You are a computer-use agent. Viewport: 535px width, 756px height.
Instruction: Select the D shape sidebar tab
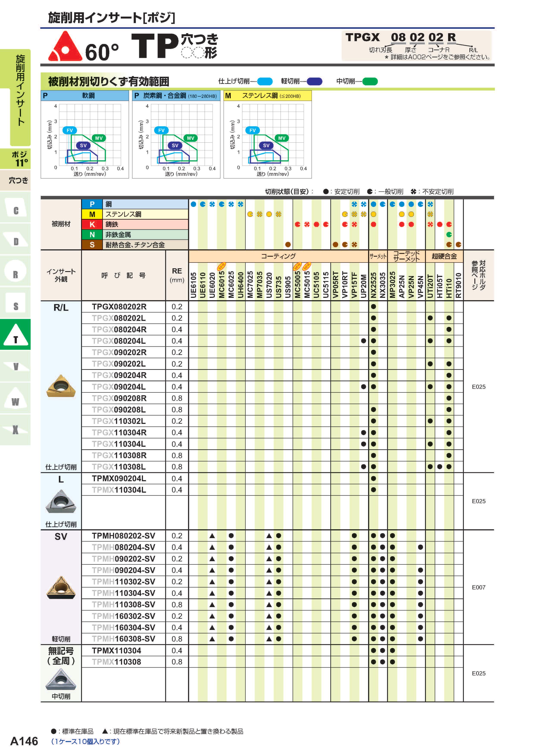click(x=15, y=240)
